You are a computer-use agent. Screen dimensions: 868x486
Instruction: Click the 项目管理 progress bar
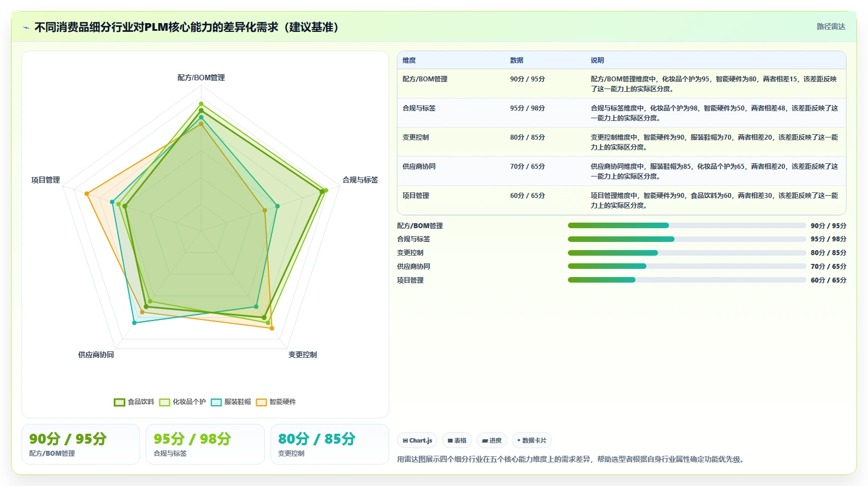tap(687, 280)
